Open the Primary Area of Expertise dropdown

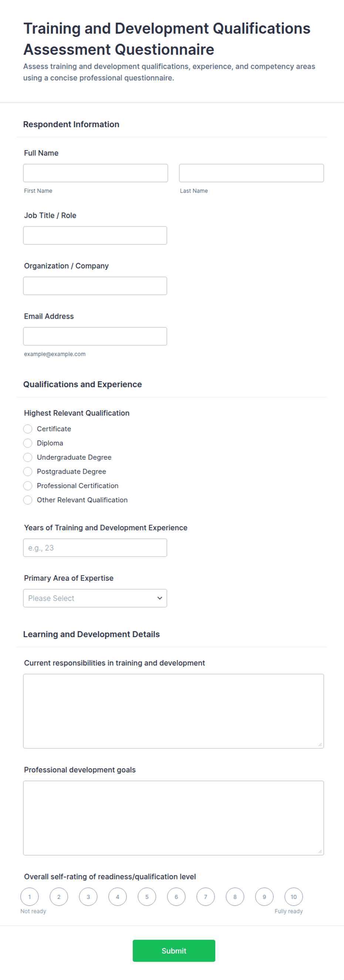pyautogui.click(x=95, y=598)
